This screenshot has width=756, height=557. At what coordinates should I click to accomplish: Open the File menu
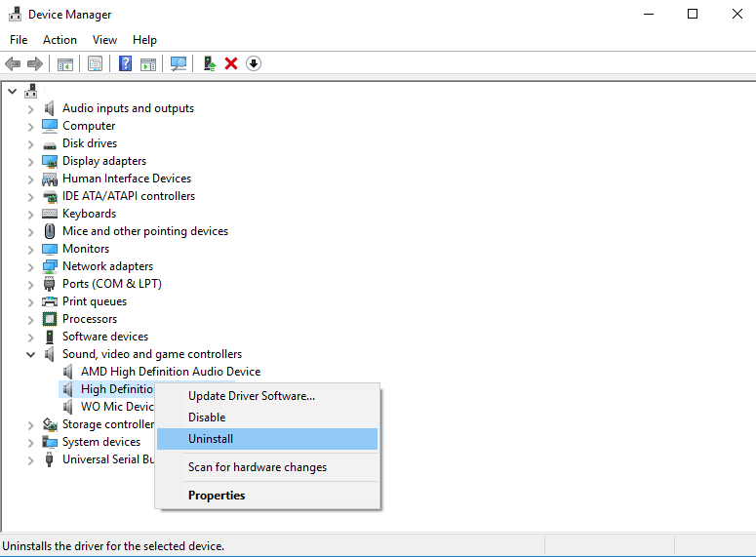(19, 40)
